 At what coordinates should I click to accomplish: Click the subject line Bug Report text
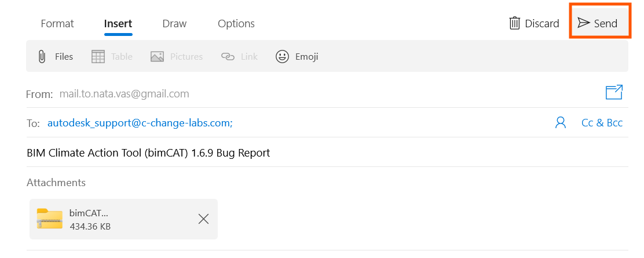point(148,153)
